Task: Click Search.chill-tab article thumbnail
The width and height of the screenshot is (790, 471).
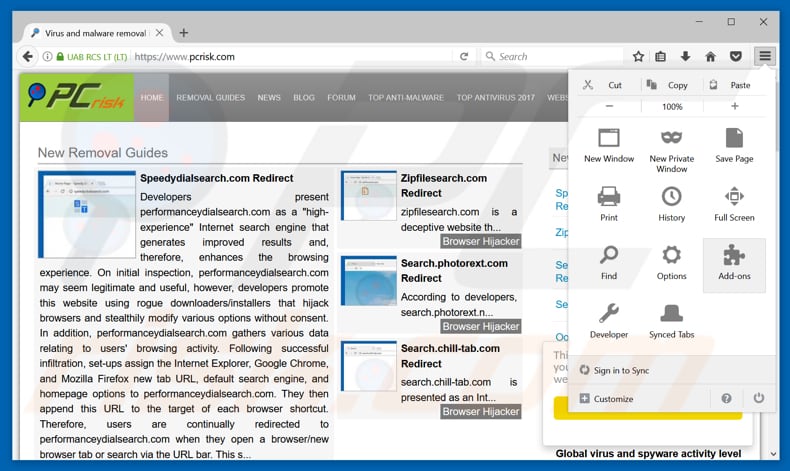Action: click(x=369, y=366)
